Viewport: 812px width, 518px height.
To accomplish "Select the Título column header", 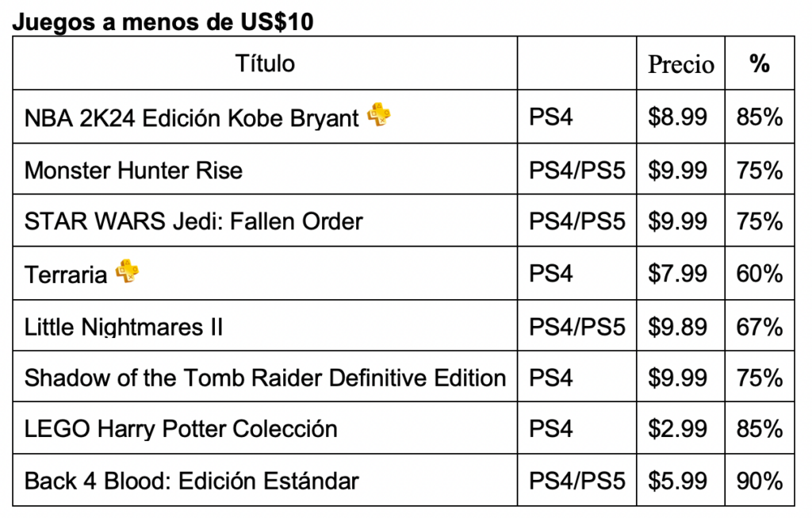I will (x=265, y=63).
